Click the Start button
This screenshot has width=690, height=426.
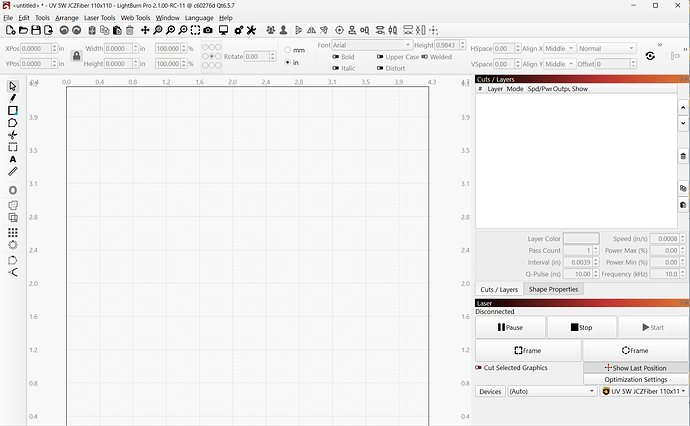[653, 327]
